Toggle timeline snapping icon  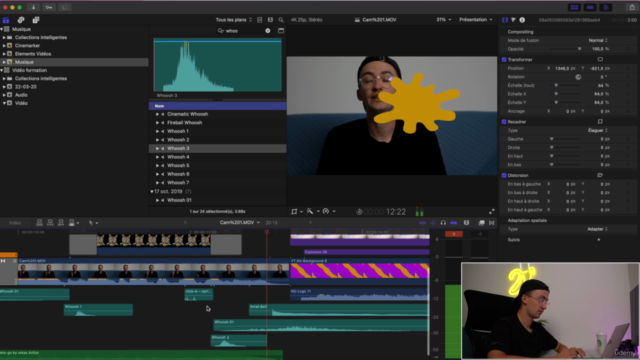coord(453,222)
